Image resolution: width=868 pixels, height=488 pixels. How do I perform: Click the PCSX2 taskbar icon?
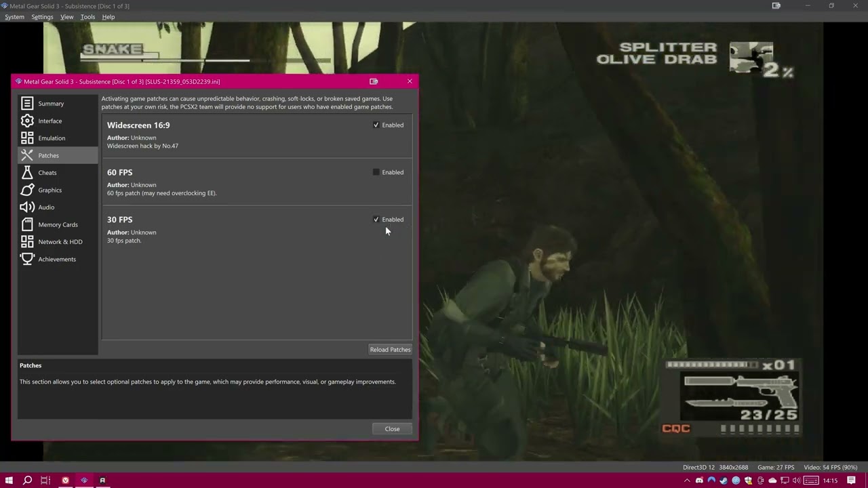coord(84,481)
